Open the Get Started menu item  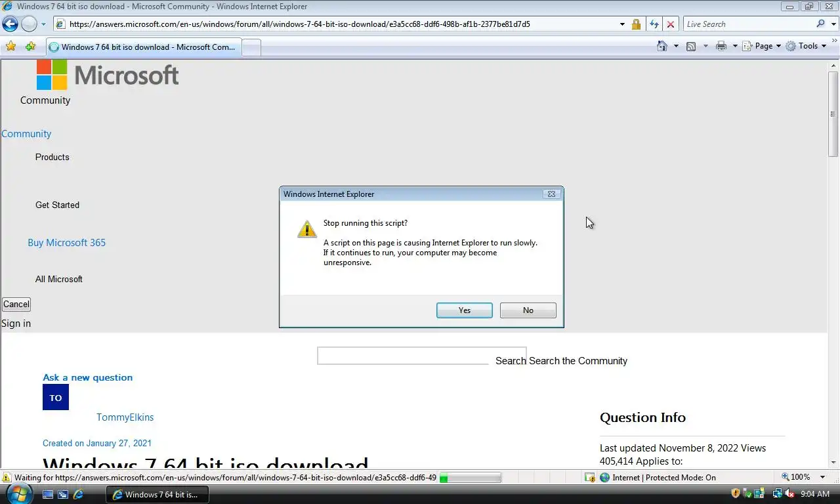(57, 205)
